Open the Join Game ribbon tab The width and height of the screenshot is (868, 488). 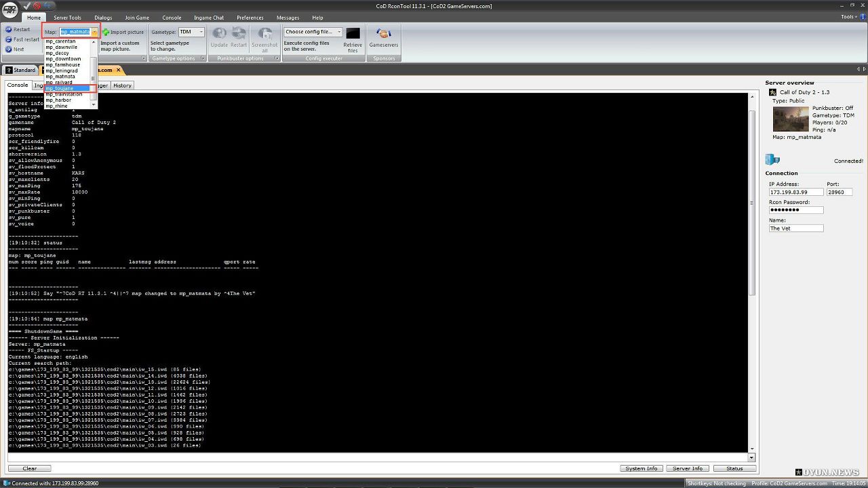click(138, 18)
